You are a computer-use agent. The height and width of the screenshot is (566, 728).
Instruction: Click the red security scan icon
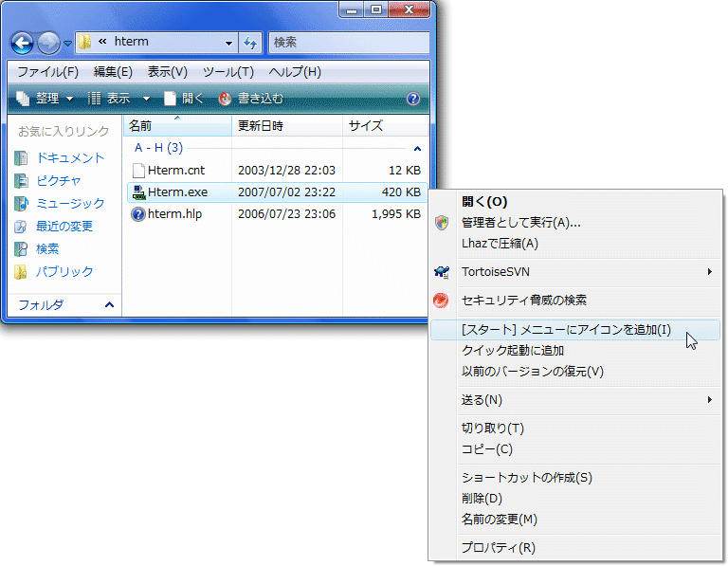click(441, 301)
